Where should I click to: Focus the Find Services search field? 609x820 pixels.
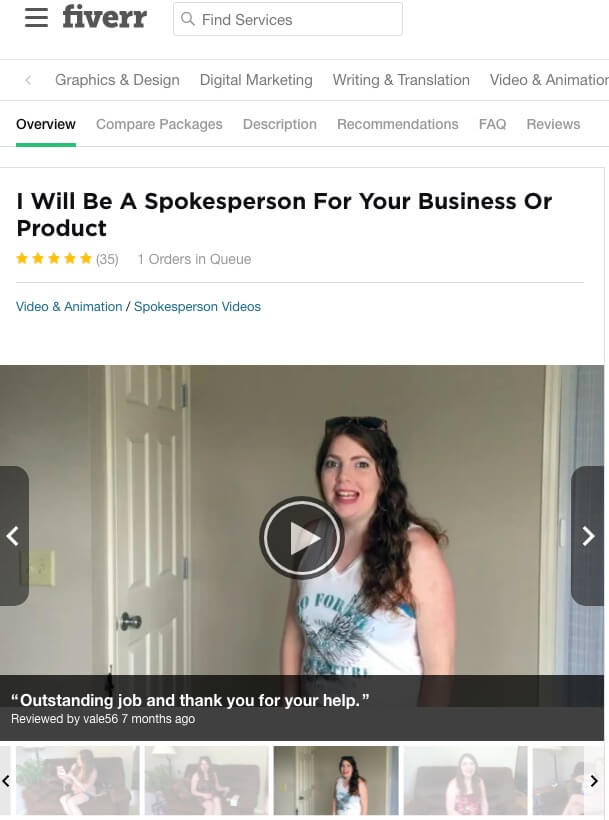pyautogui.click(x=288, y=19)
